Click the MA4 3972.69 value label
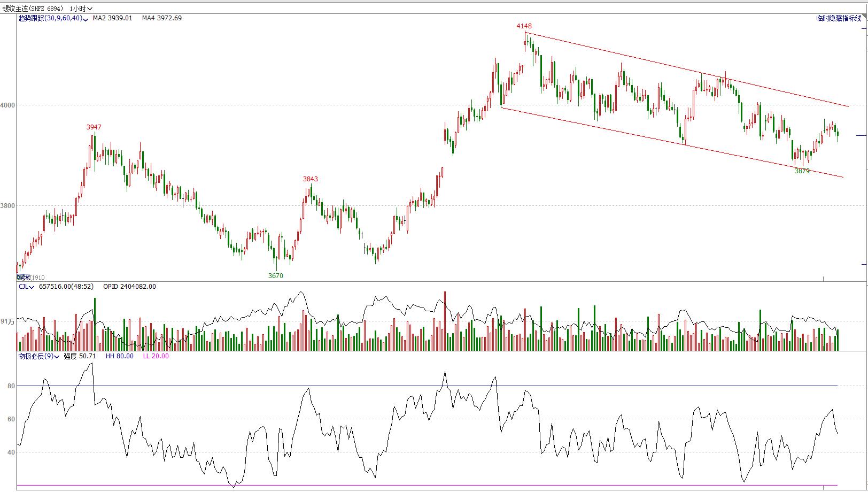Viewport: 868px width, 492px height. coord(161,18)
